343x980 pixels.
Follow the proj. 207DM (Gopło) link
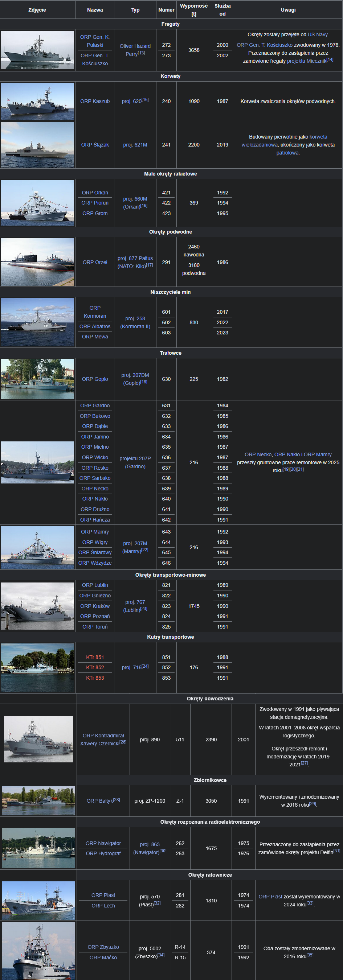[x=135, y=379]
